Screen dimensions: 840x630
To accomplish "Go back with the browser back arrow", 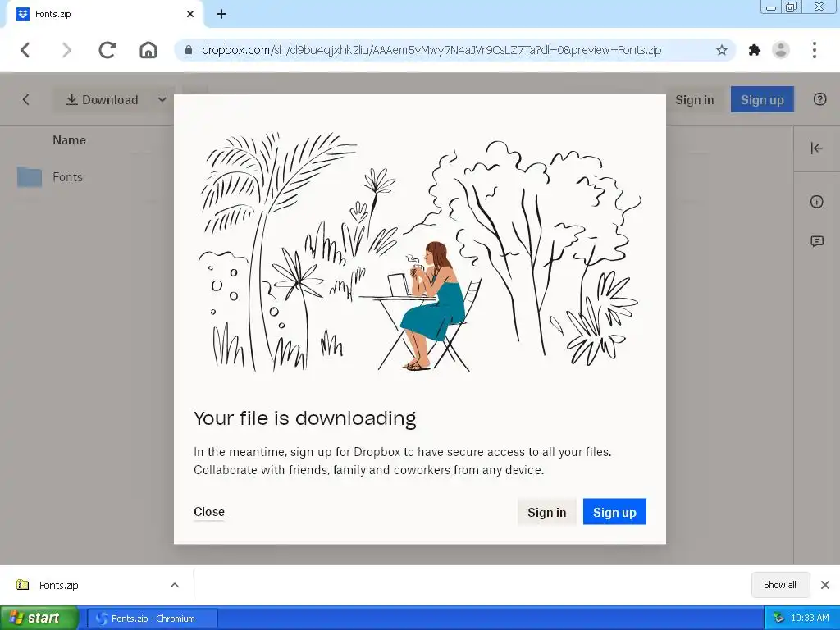I will click(x=25, y=50).
